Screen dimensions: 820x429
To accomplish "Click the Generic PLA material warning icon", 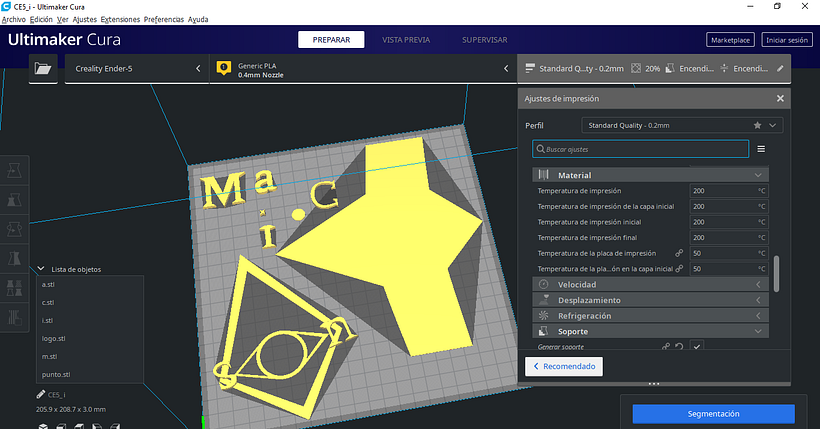I will [x=224, y=68].
